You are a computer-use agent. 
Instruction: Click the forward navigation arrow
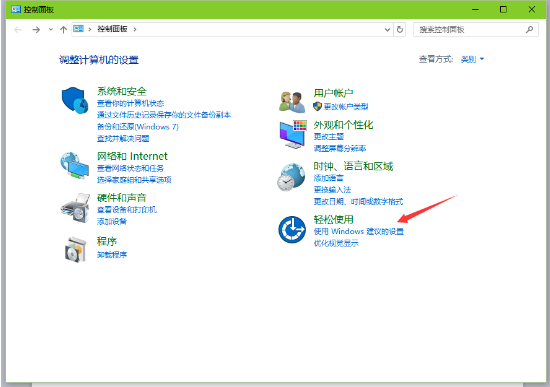(36, 29)
